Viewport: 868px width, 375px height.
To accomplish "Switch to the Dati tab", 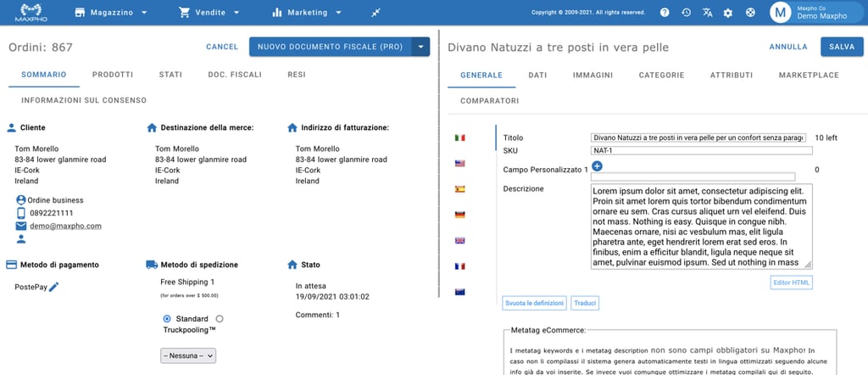I will (x=537, y=75).
